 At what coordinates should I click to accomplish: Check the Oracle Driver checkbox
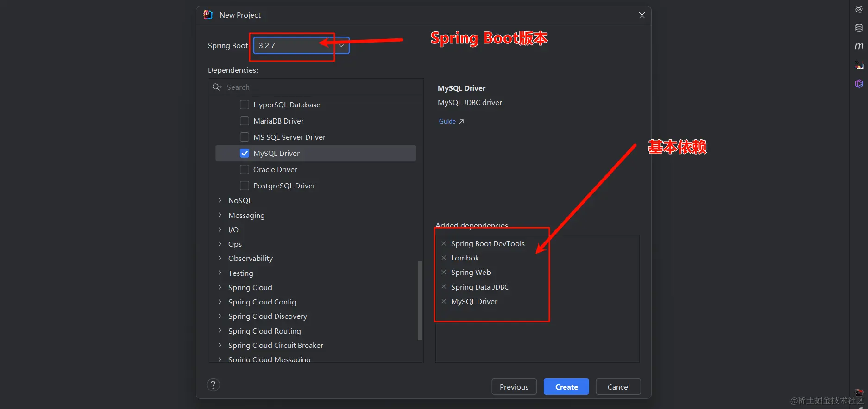[x=245, y=169]
